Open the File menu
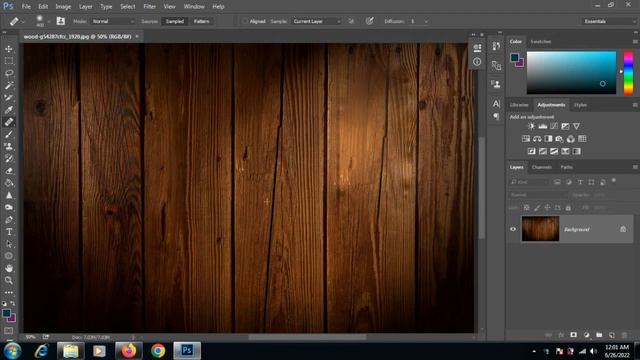The width and height of the screenshot is (640, 360). pyautogui.click(x=26, y=7)
